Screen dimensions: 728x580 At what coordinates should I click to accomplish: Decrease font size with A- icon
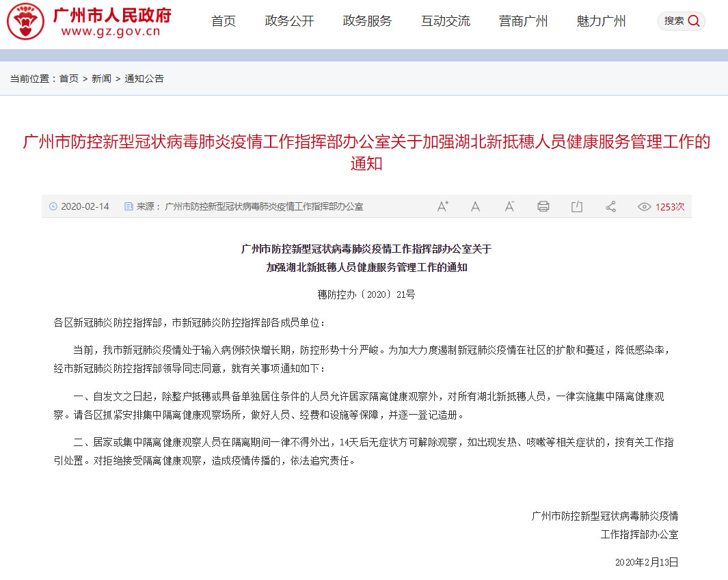point(509,206)
